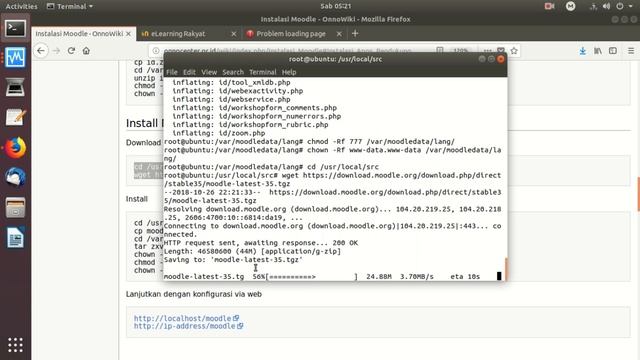This screenshot has width=640, height=360.
Task: Click terminal title root@ubuntu: /usr/local/src
Action: pyautogui.click(x=336, y=59)
